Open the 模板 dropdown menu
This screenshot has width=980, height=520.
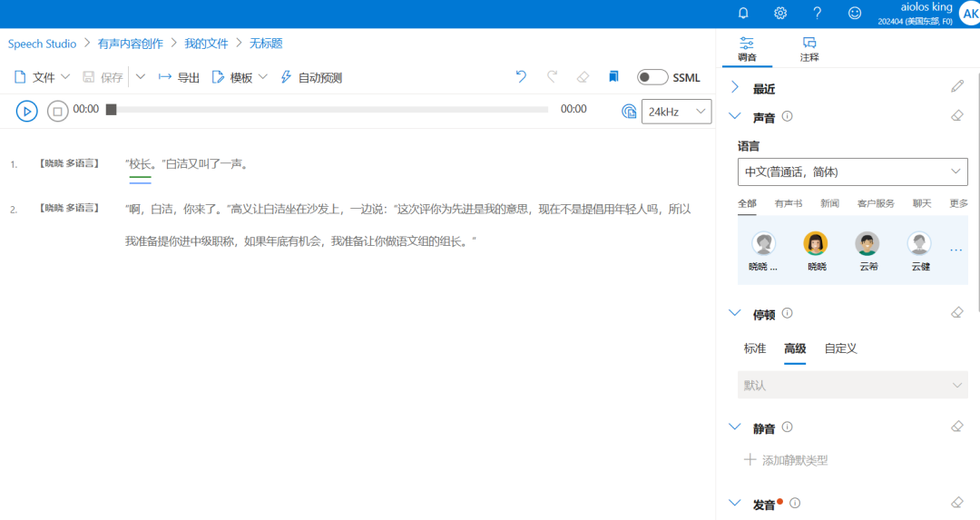[x=240, y=77]
